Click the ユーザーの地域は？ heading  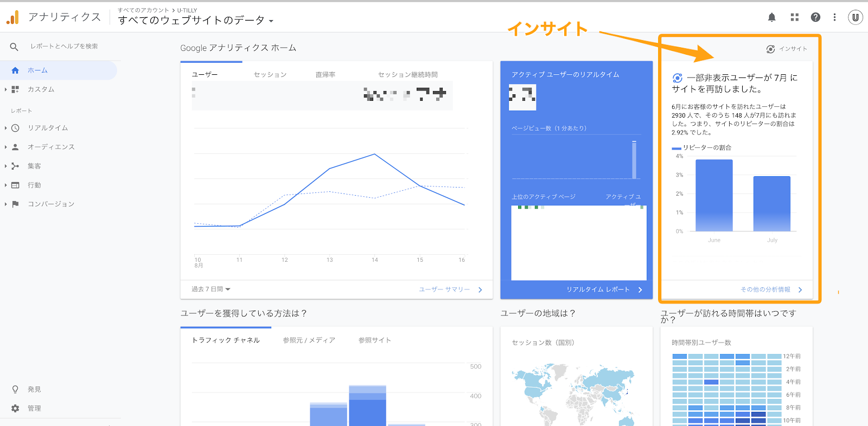(538, 313)
